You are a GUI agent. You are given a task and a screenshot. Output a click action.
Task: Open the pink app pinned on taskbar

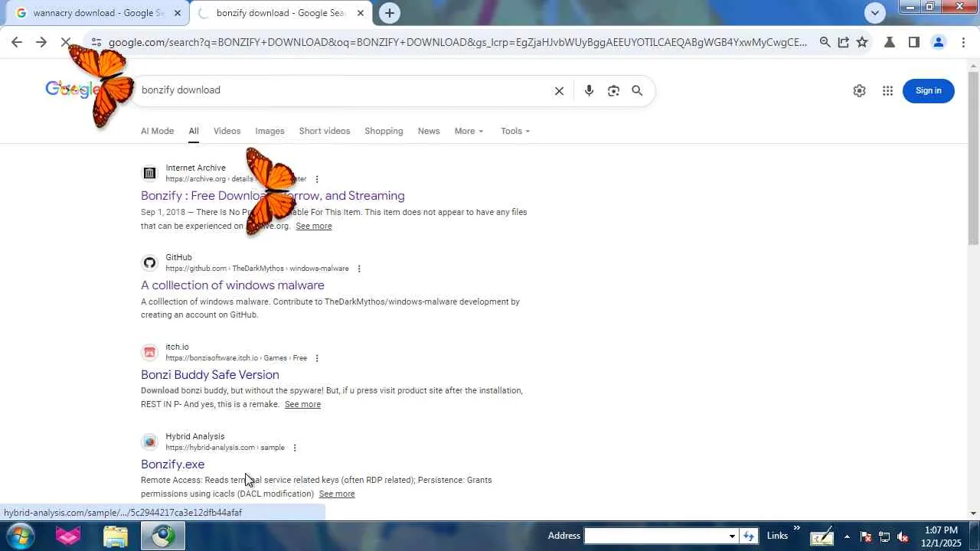click(x=68, y=536)
